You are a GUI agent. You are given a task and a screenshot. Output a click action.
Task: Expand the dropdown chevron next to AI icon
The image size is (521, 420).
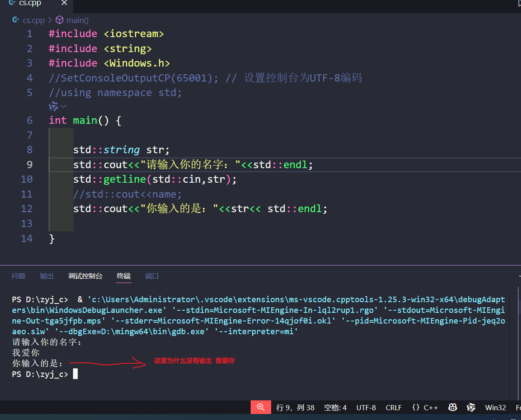pos(64,106)
